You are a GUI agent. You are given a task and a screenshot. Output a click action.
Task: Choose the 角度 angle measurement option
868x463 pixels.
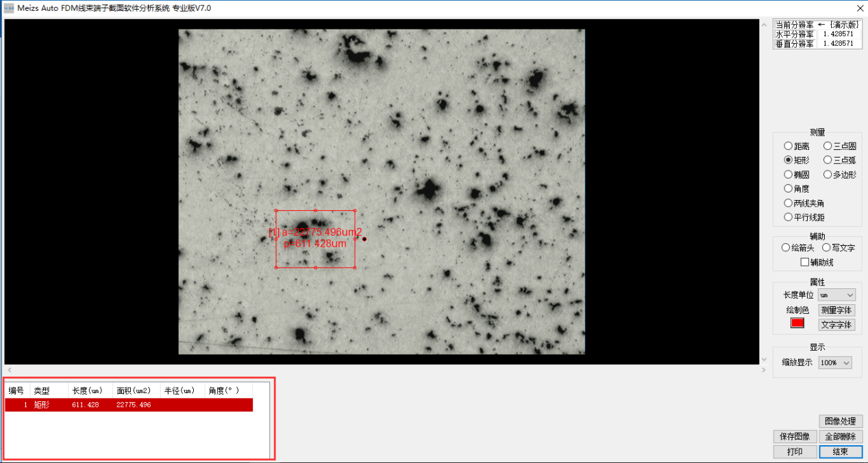pyautogui.click(x=789, y=188)
